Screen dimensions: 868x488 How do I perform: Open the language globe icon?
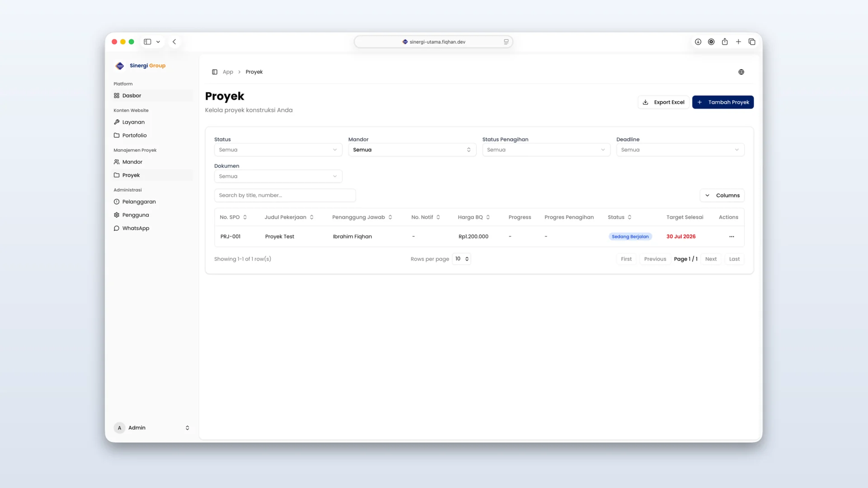point(741,72)
